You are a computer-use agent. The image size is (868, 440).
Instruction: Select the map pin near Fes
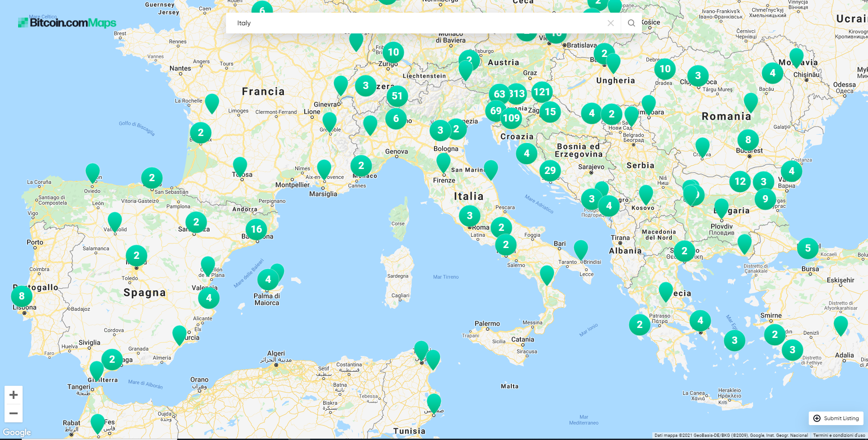98,423
